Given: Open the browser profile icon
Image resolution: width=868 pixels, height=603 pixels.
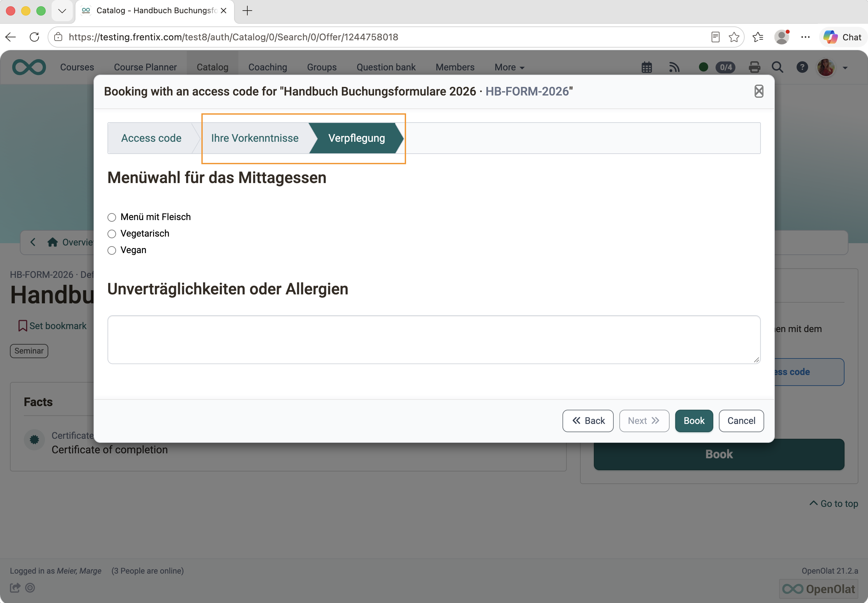Looking at the screenshot, I should coord(781,37).
